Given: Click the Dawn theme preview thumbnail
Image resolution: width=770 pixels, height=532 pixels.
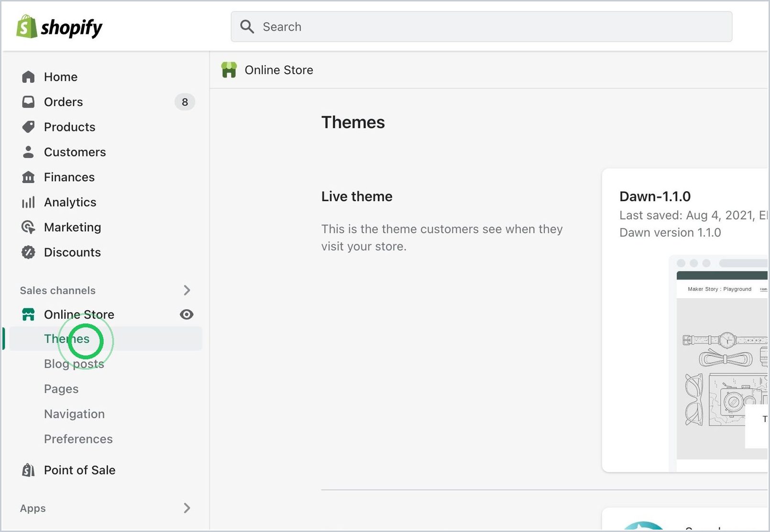Looking at the screenshot, I should tap(718, 363).
